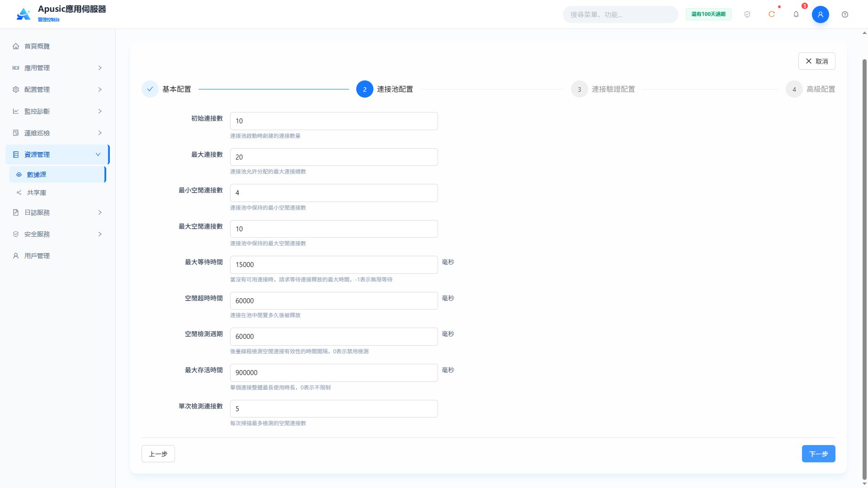
Task: Click the 最大等待時間 input field
Action: pos(334,265)
